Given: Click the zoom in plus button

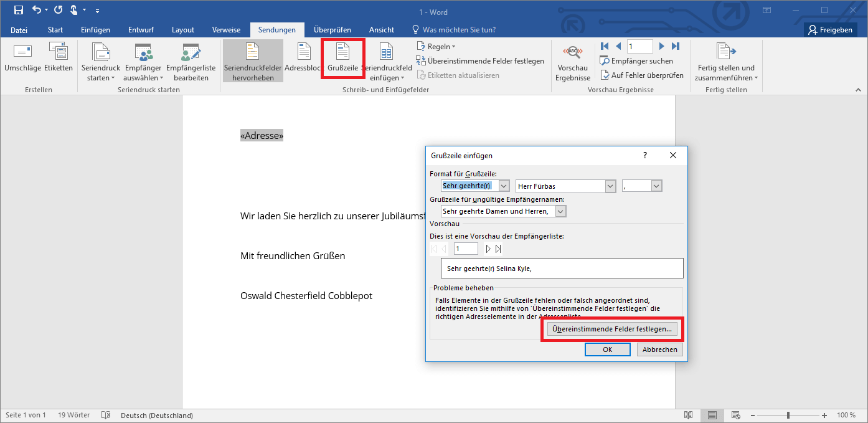Looking at the screenshot, I should coord(824,415).
